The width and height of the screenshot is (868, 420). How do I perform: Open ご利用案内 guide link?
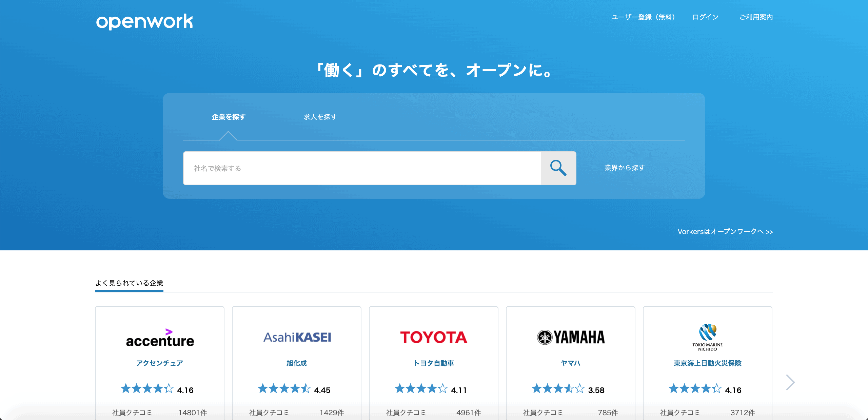756,17
